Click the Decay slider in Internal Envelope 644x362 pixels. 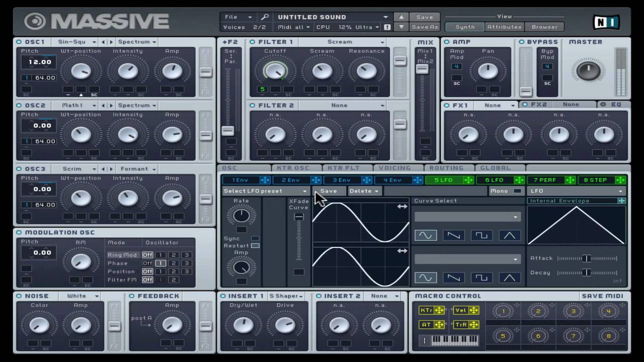tap(587, 273)
